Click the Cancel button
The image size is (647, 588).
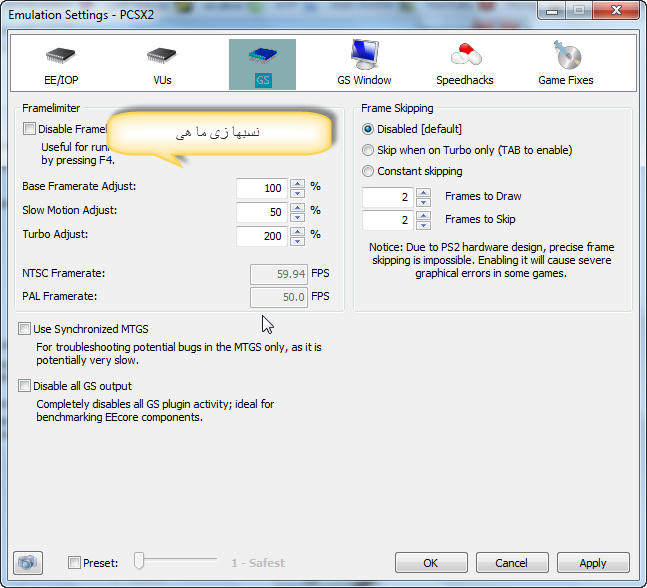[512, 563]
